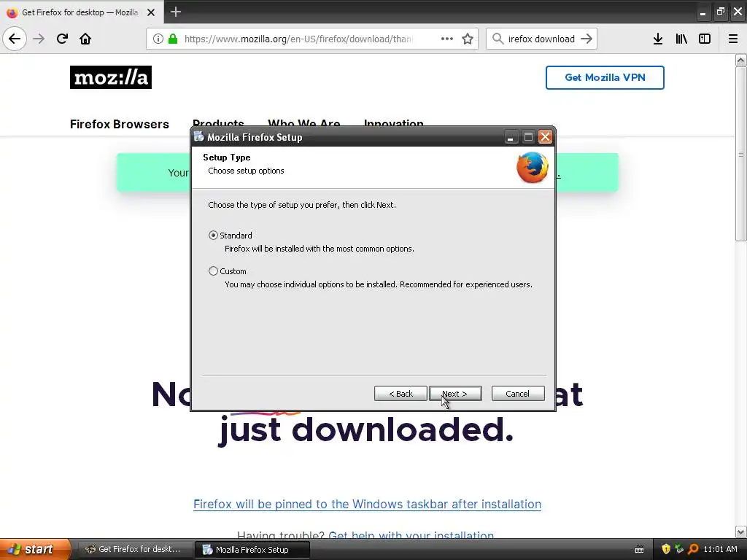Screen dimensions: 747x560
Task: Click Get Mozilla VPN button
Action: (605, 77)
